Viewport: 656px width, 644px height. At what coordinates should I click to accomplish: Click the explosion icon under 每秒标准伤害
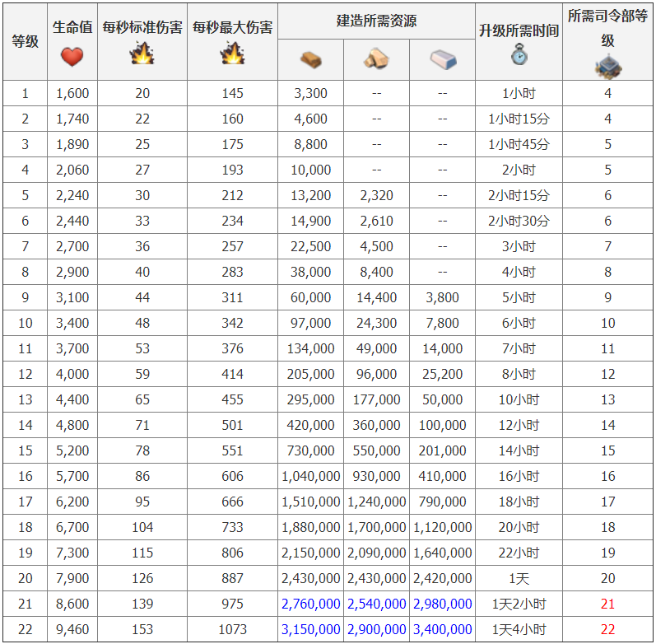(142, 54)
